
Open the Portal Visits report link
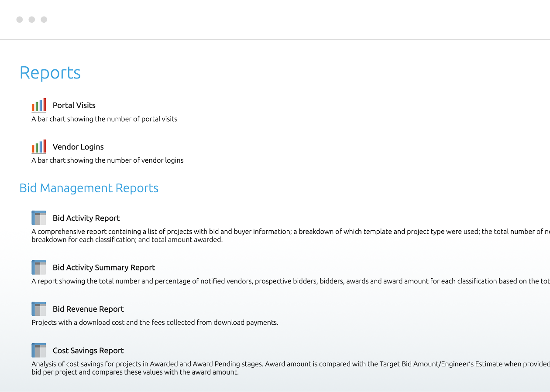click(74, 105)
